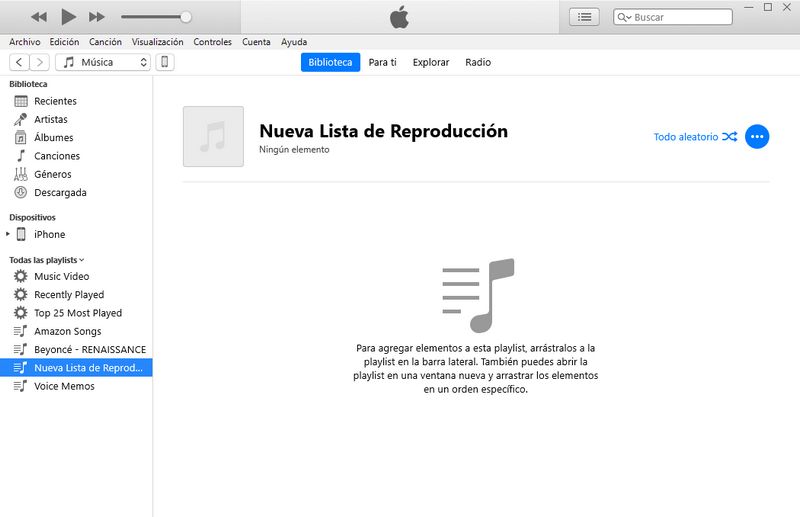
Task: Skip forward with the fast-forward button
Action: (x=96, y=17)
